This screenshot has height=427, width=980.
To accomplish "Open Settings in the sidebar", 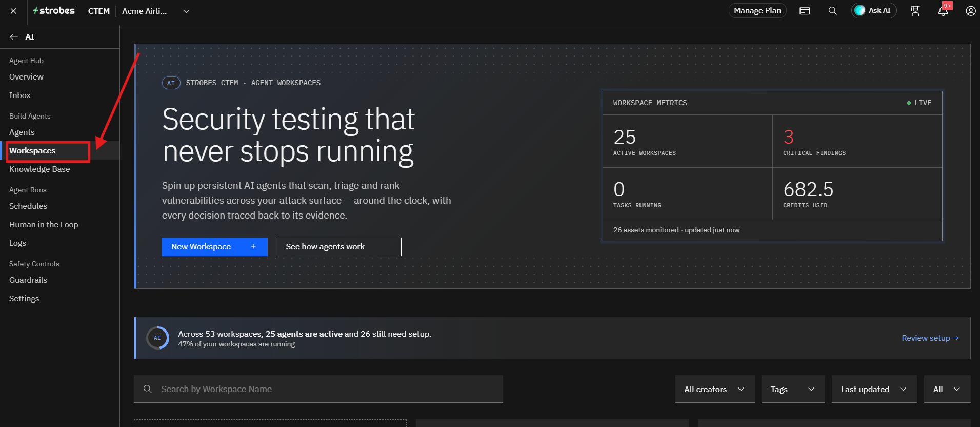I will 24,299.
